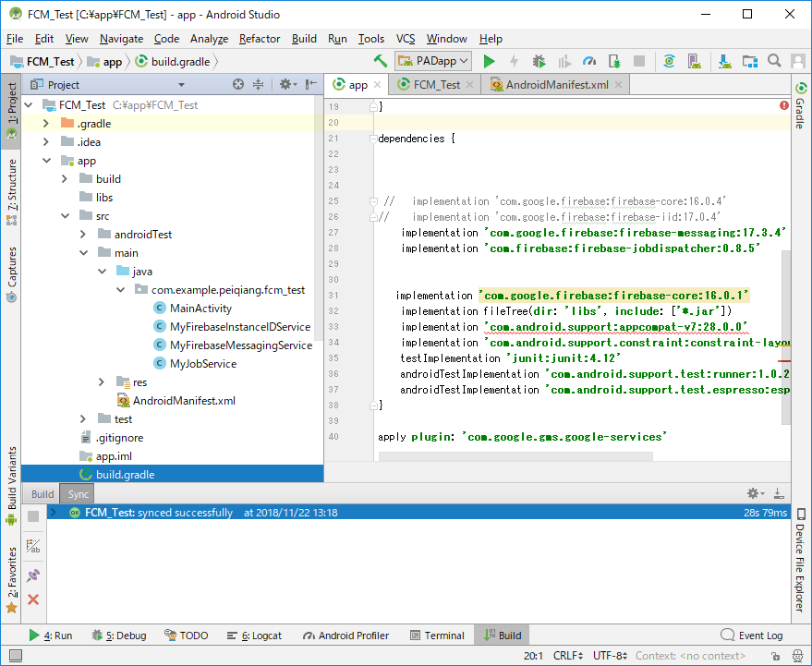Toggle the Captures side tool window
This screenshot has width=812, height=666.
(x=11, y=274)
